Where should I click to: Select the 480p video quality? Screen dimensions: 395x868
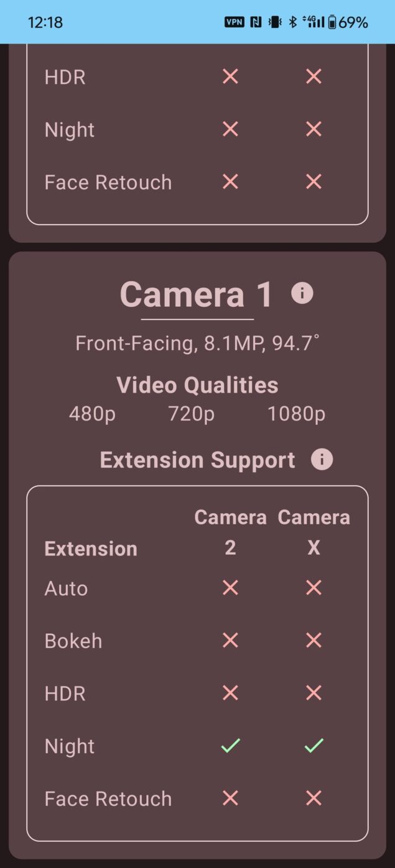click(93, 413)
